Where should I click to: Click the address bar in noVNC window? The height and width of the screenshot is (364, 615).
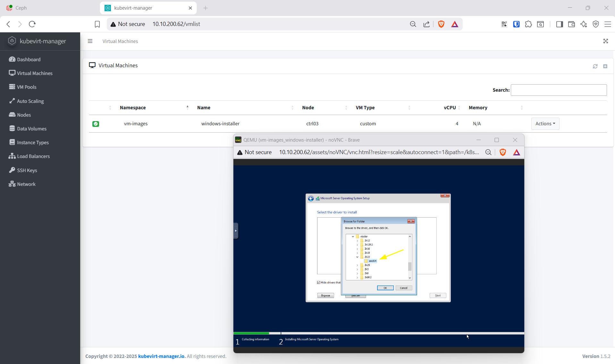tap(379, 152)
